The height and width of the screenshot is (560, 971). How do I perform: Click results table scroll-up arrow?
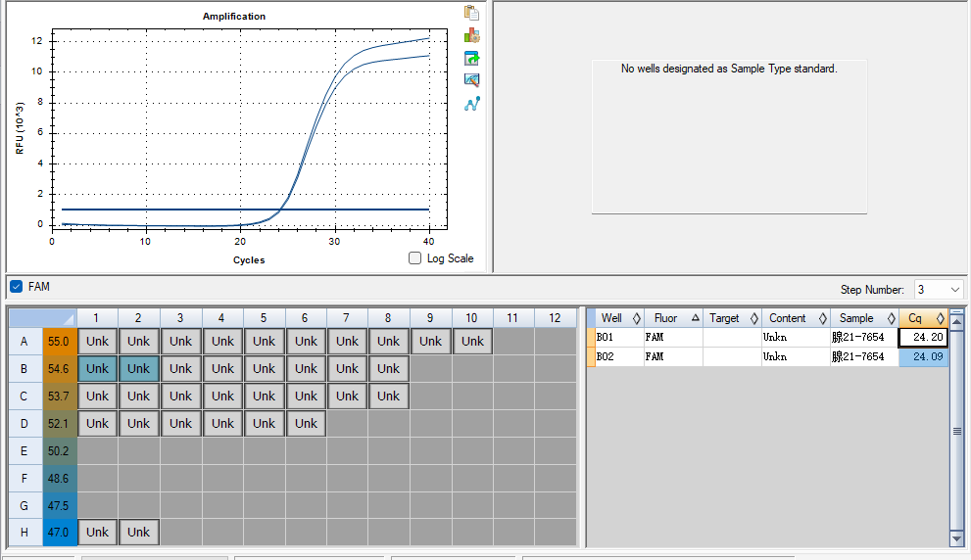[957, 321]
